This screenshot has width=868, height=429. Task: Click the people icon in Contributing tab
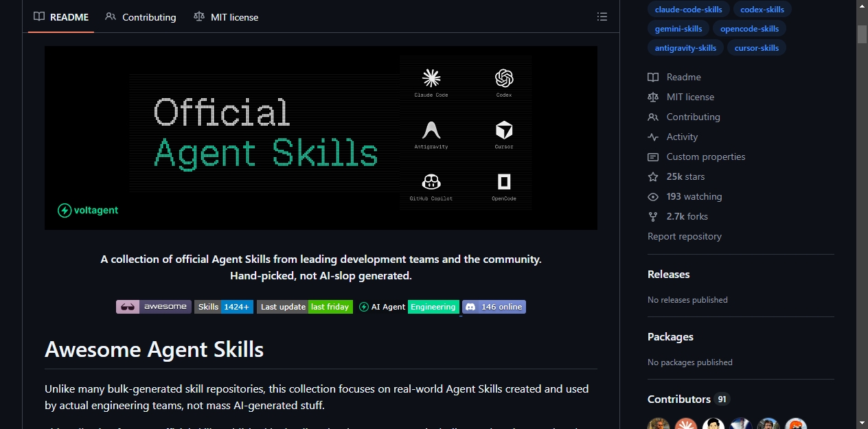111,16
